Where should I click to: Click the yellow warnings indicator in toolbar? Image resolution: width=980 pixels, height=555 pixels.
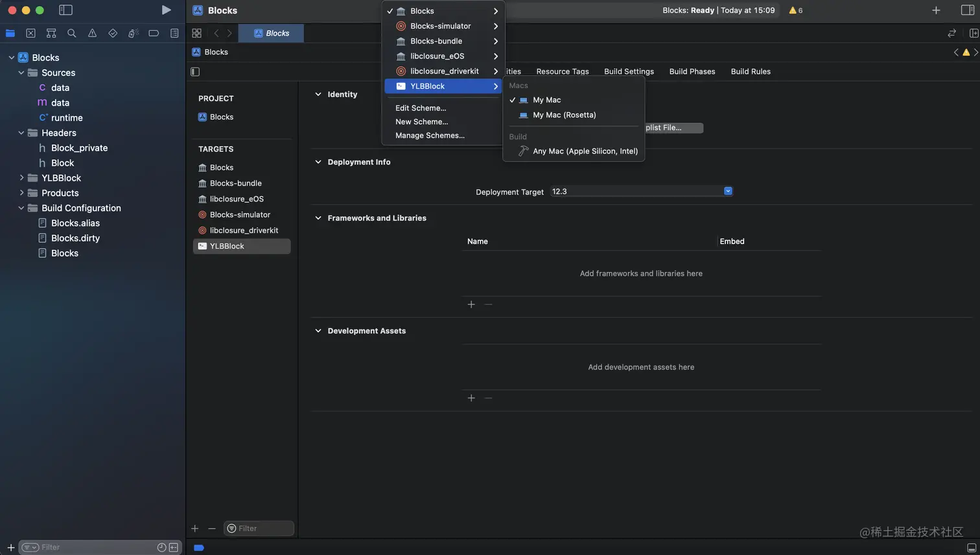coord(795,10)
